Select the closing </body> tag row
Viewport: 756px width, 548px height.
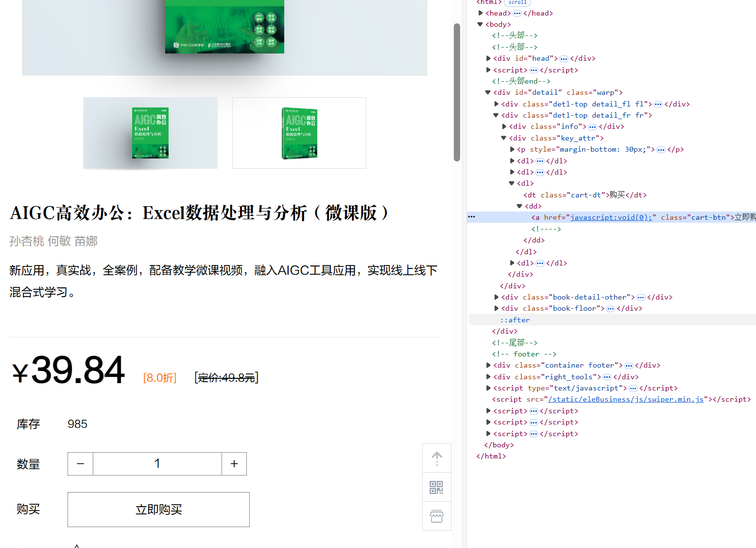[x=498, y=445]
